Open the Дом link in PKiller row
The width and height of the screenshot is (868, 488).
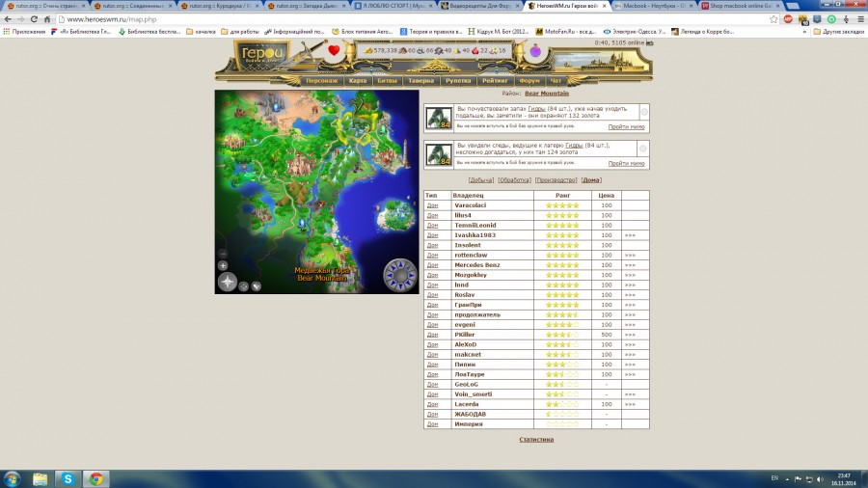pos(432,335)
